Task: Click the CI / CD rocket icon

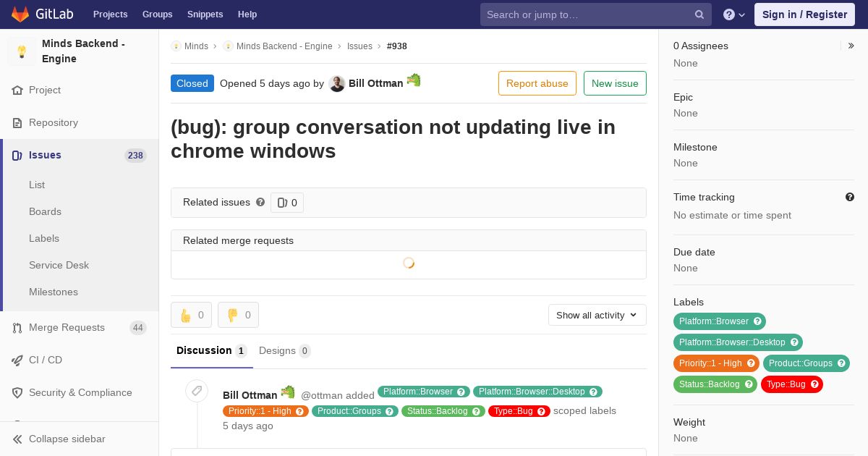Action: coord(17,360)
